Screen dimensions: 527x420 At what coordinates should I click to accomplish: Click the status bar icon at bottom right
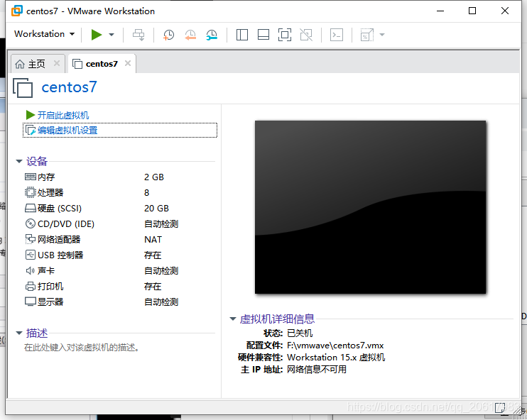499,407
